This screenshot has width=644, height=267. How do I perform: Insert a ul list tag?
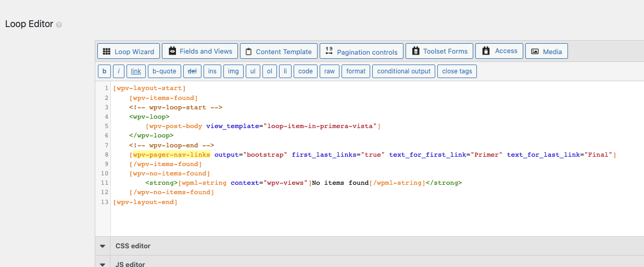point(252,71)
